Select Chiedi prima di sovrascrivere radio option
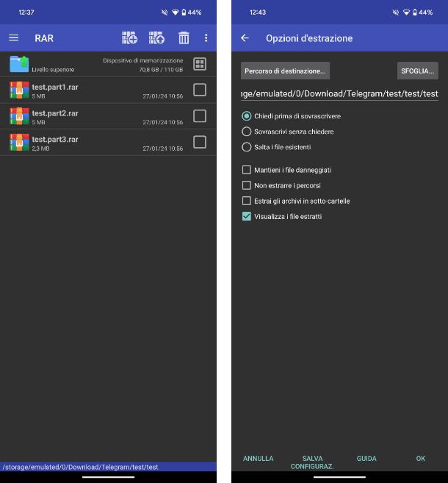The image size is (448, 483). [x=247, y=116]
